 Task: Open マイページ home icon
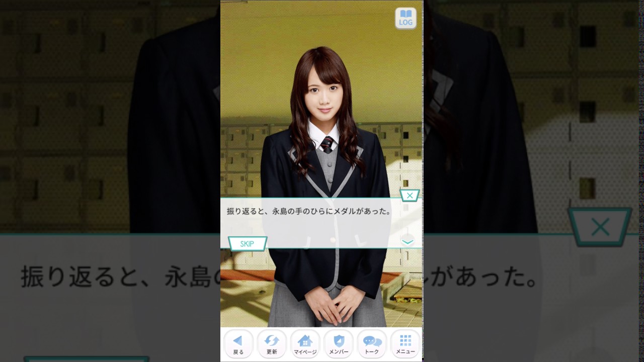tap(305, 344)
